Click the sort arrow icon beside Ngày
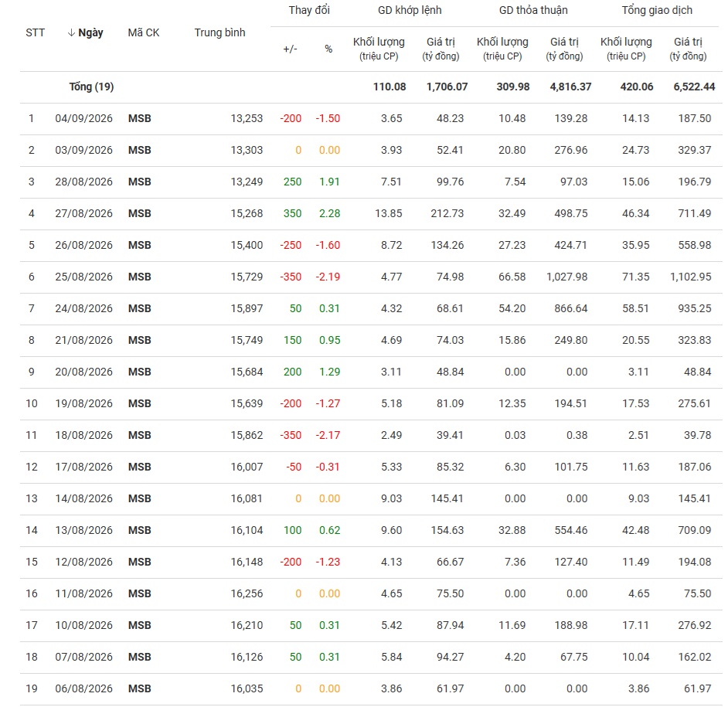 click(71, 32)
